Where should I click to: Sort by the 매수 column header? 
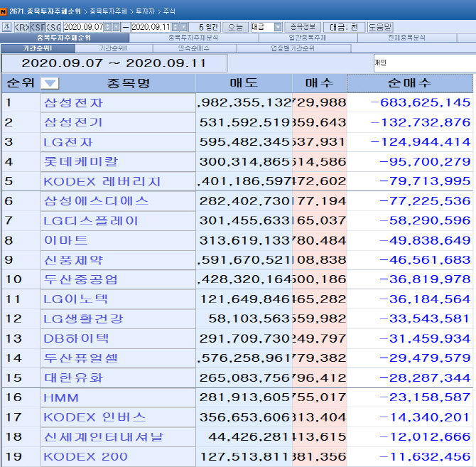click(x=320, y=83)
